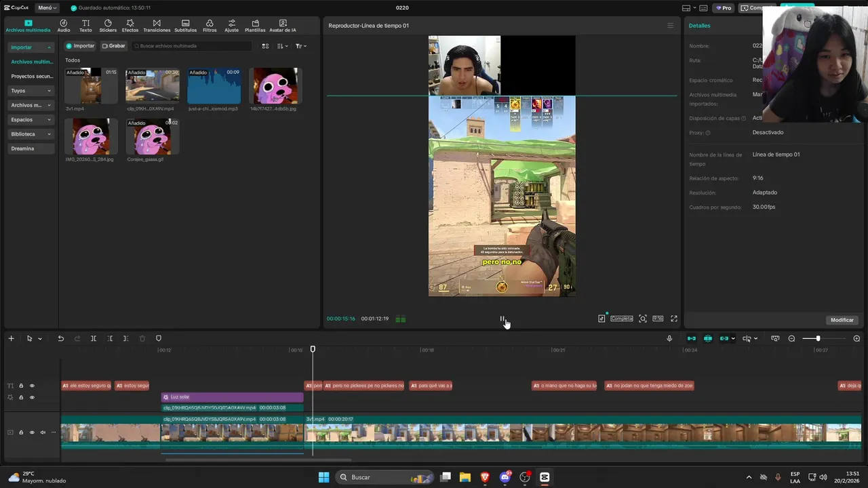The image size is (868, 488).
Task: Lock the text track
Action: point(21,386)
